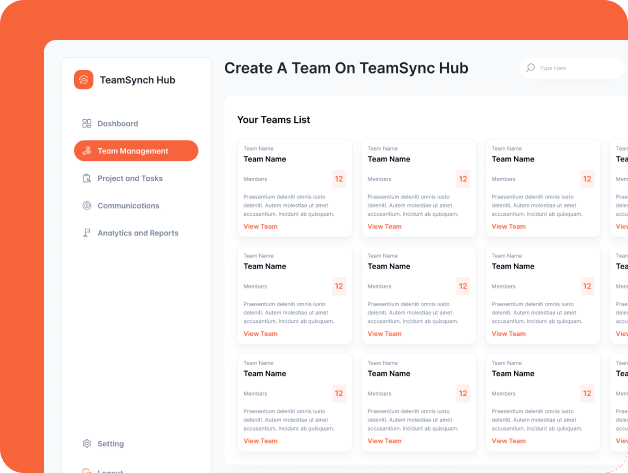
Task: Click the Project and Tasks clipboard icon
Action: [87, 178]
